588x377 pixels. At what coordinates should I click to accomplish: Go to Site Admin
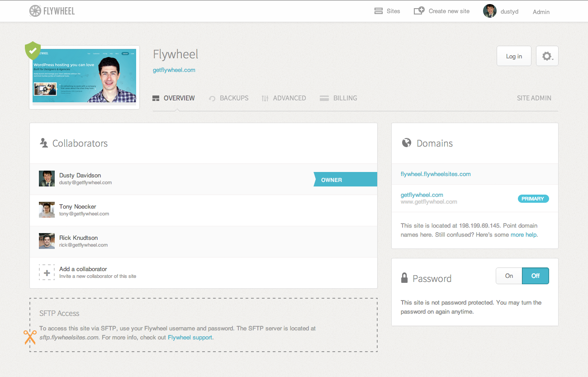(534, 98)
